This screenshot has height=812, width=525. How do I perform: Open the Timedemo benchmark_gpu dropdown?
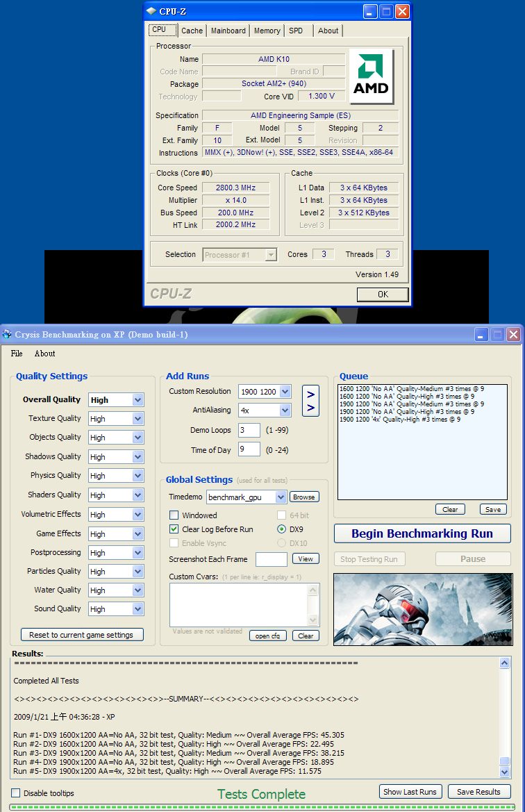click(x=281, y=497)
